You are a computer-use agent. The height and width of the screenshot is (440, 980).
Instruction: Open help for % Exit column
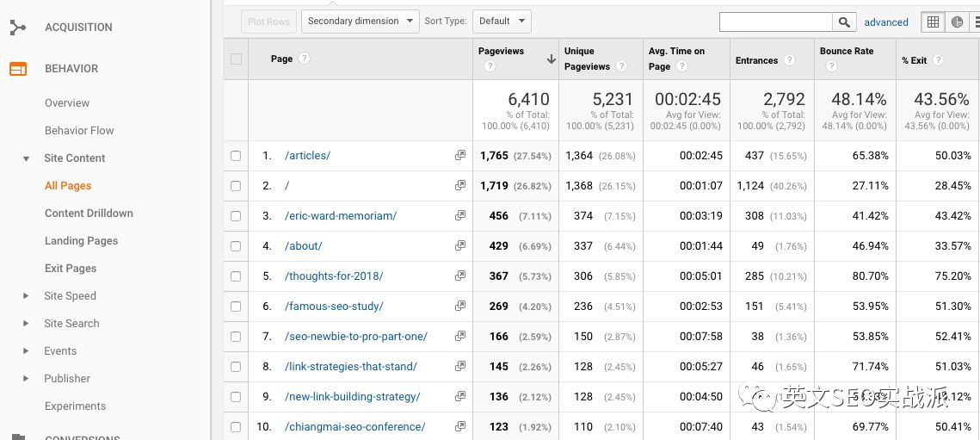coord(938,60)
